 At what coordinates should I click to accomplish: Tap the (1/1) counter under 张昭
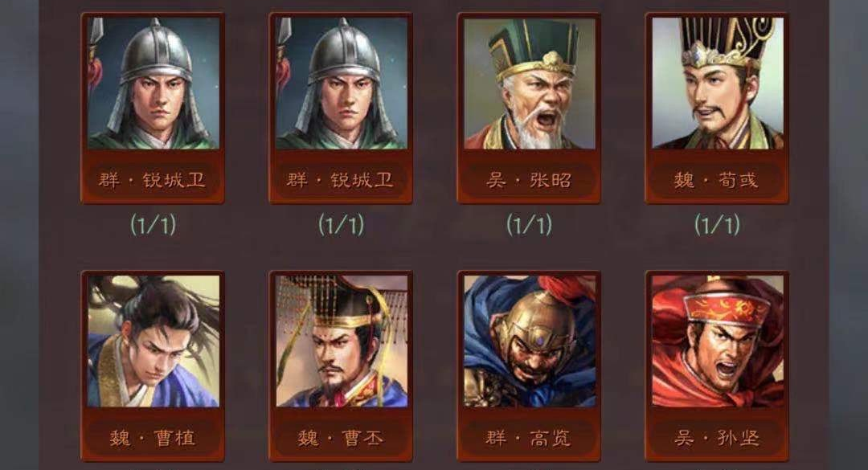tap(529, 225)
